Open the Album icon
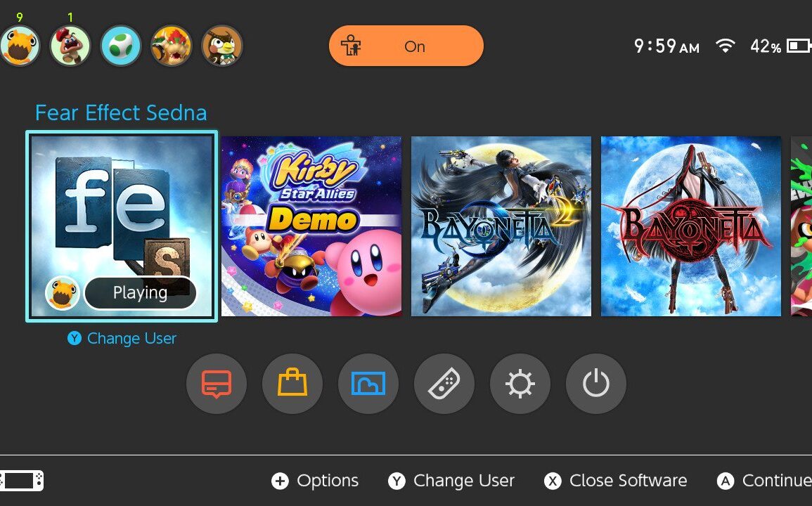This screenshot has width=812, height=506. tap(368, 384)
